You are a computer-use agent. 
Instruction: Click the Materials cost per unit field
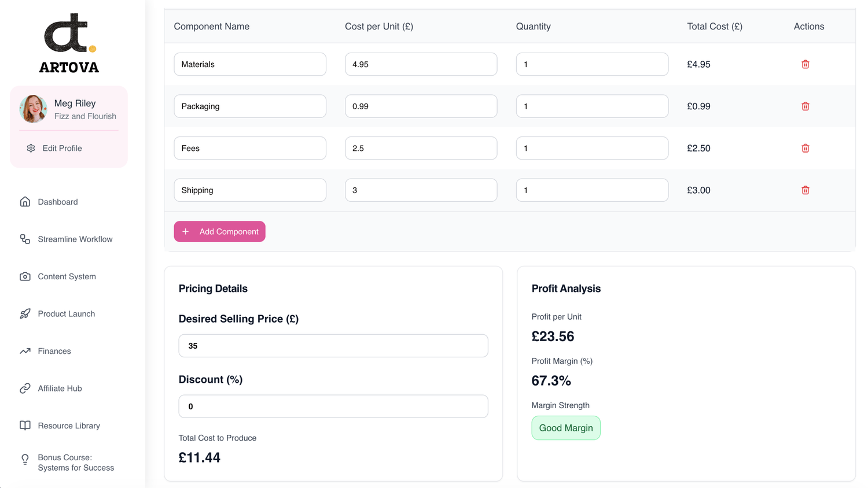coord(421,64)
